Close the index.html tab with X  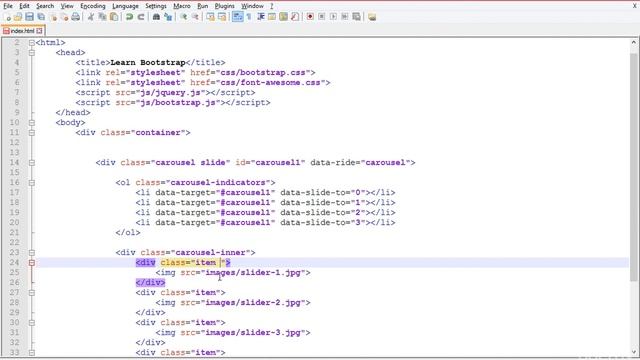click(x=40, y=31)
